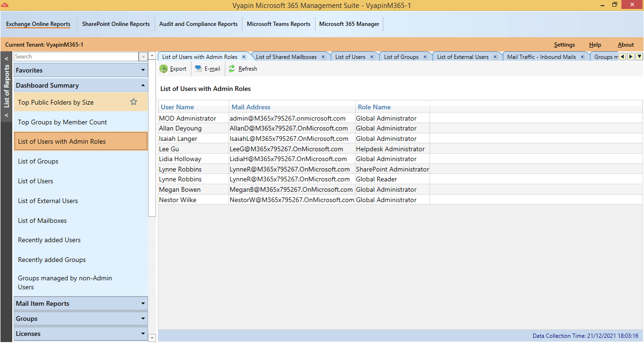
Task: Expand the Mail Item Reports section
Action: pos(81,303)
